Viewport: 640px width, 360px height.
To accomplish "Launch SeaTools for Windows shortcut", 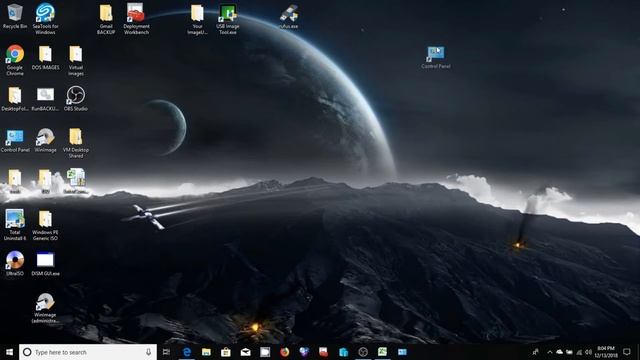I will pos(45,18).
